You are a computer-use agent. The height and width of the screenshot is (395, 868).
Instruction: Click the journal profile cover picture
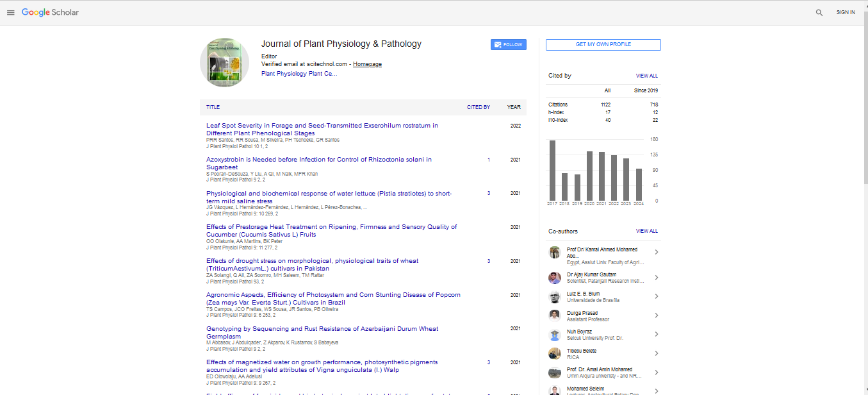[225, 62]
